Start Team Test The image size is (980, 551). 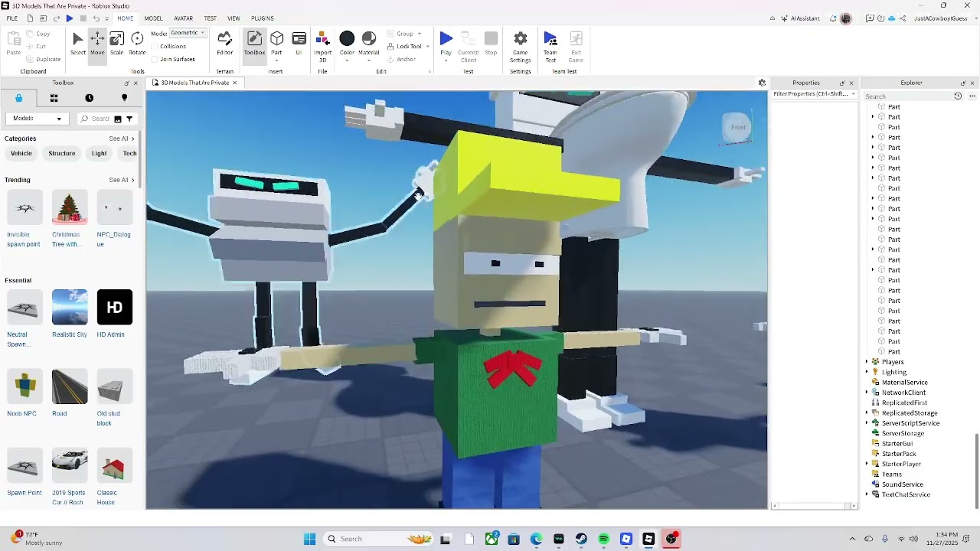tap(550, 47)
